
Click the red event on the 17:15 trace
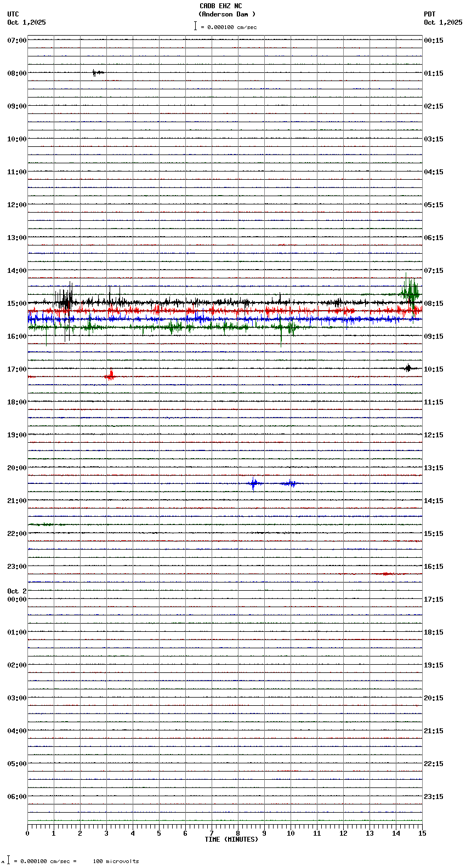pyautogui.click(x=110, y=376)
